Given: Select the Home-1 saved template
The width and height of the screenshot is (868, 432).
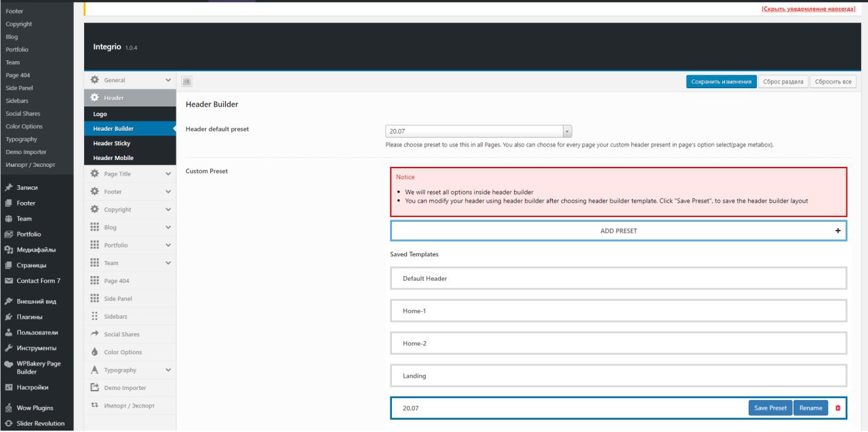Looking at the screenshot, I should click(x=618, y=311).
